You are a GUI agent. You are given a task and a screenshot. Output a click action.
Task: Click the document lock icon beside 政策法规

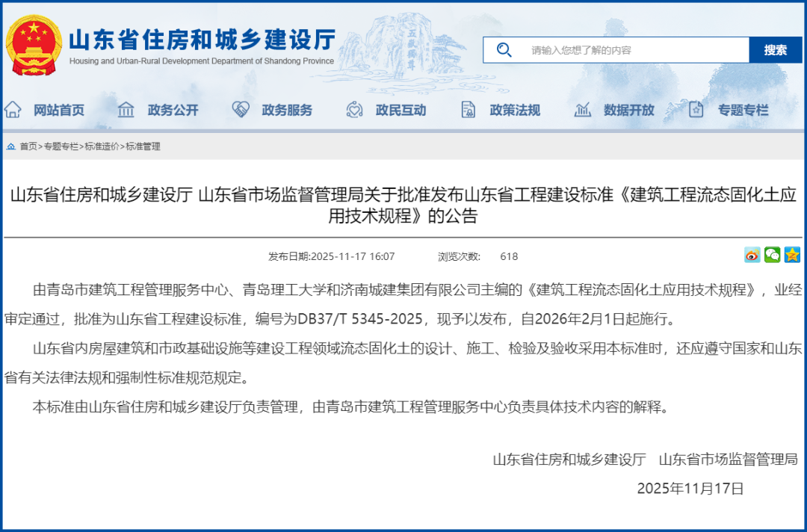pyautogui.click(x=469, y=110)
